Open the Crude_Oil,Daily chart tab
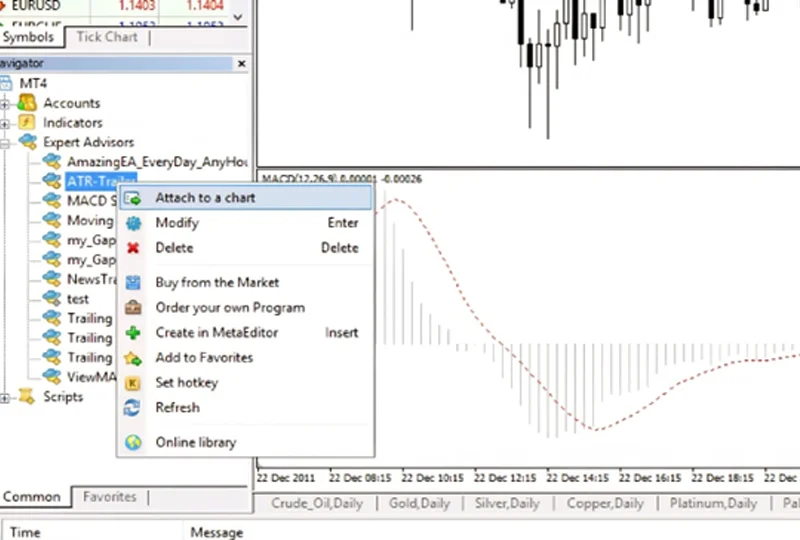800x540 pixels. tap(317, 503)
